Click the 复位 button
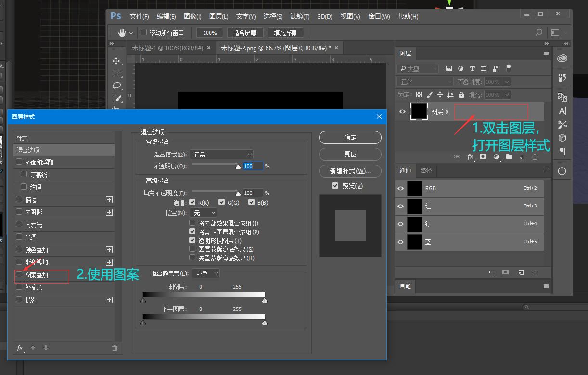The image size is (588, 375). [350, 155]
